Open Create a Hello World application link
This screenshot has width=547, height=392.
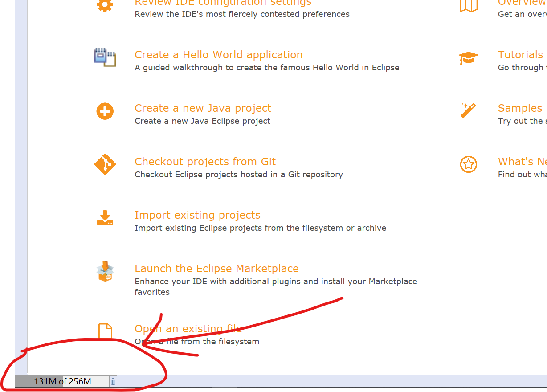click(219, 55)
